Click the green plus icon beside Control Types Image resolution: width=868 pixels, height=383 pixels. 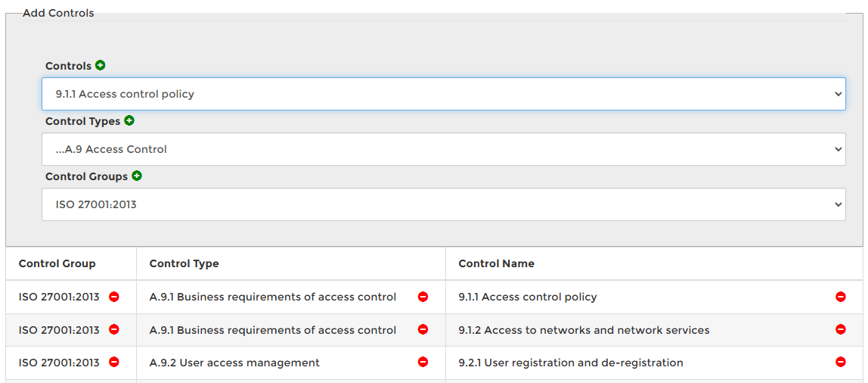(x=129, y=121)
